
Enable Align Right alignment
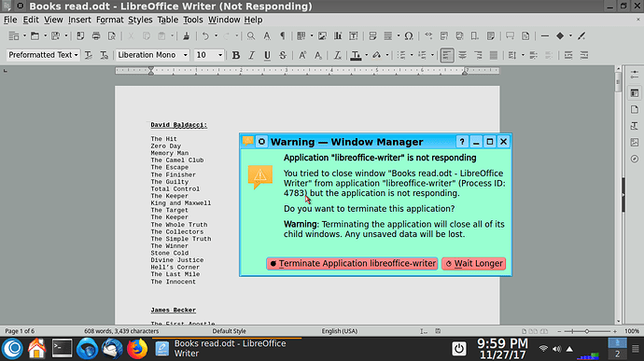pos(478,55)
